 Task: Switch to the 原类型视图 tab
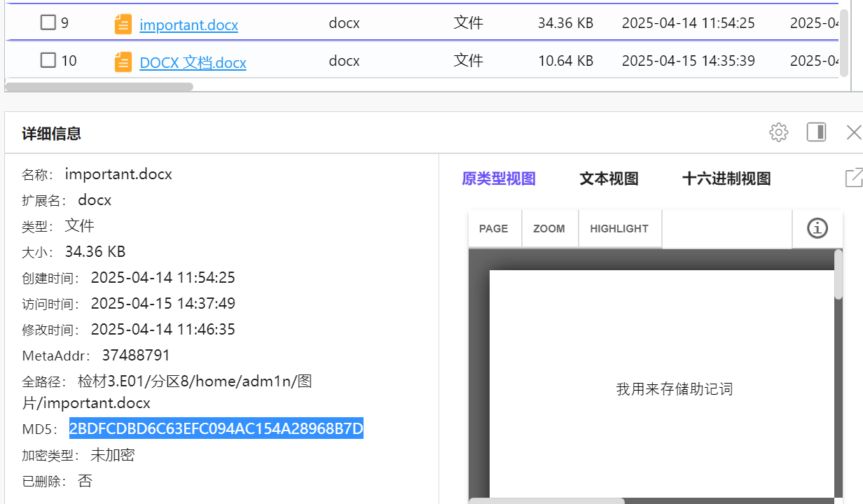click(x=499, y=178)
